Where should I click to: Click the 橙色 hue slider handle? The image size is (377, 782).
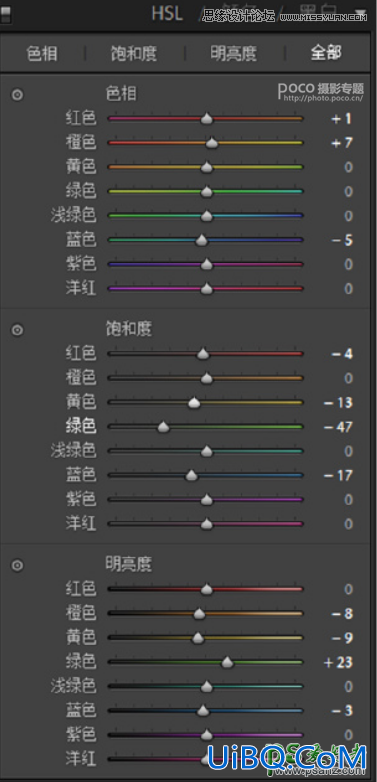tap(212, 143)
